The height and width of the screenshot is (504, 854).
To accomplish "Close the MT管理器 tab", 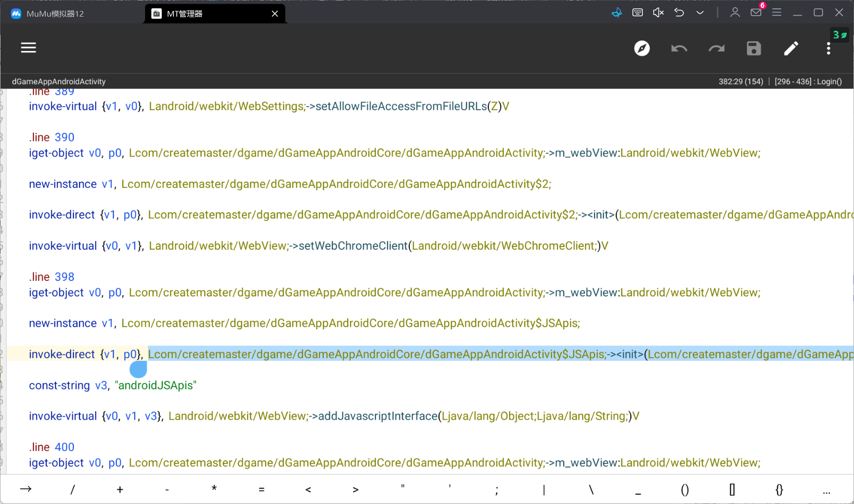I will point(275,14).
